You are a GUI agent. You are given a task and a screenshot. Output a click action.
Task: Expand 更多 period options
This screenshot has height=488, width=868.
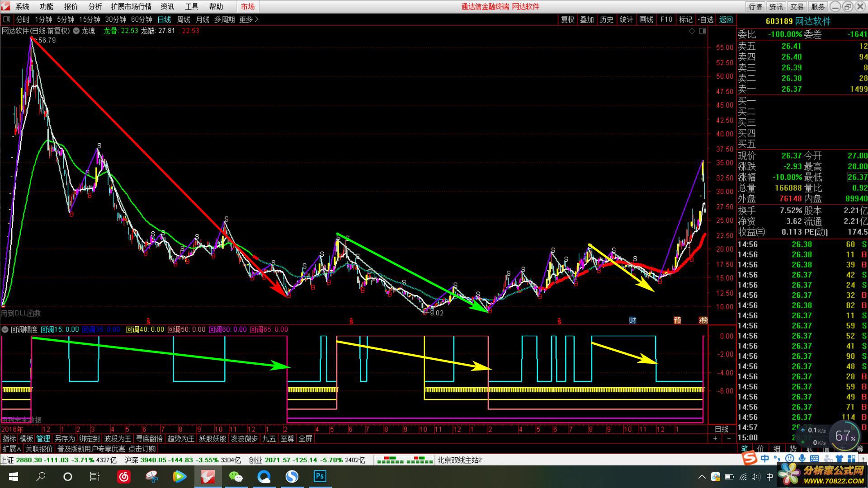coord(249,19)
